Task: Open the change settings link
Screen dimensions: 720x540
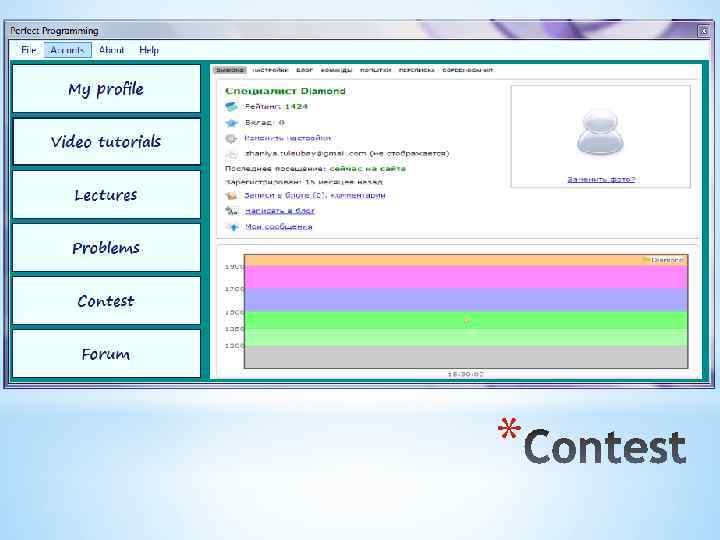Action: coord(287,138)
